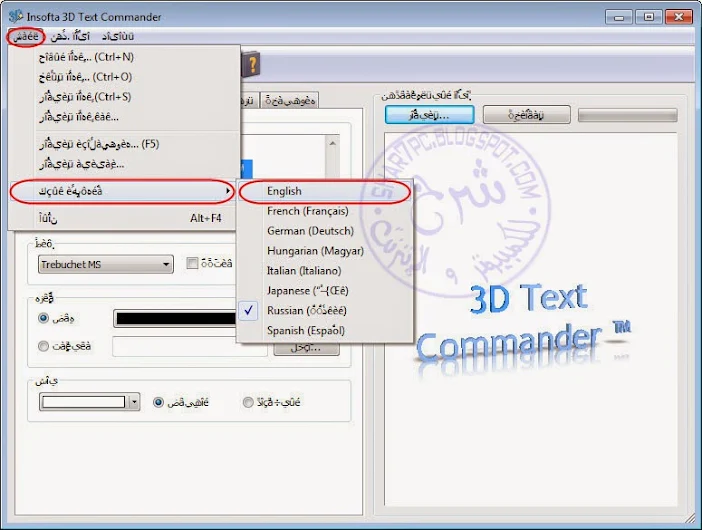Click the highlighted button above the preview
This screenshot has height=530, width=702.
[x=429, y=115]
